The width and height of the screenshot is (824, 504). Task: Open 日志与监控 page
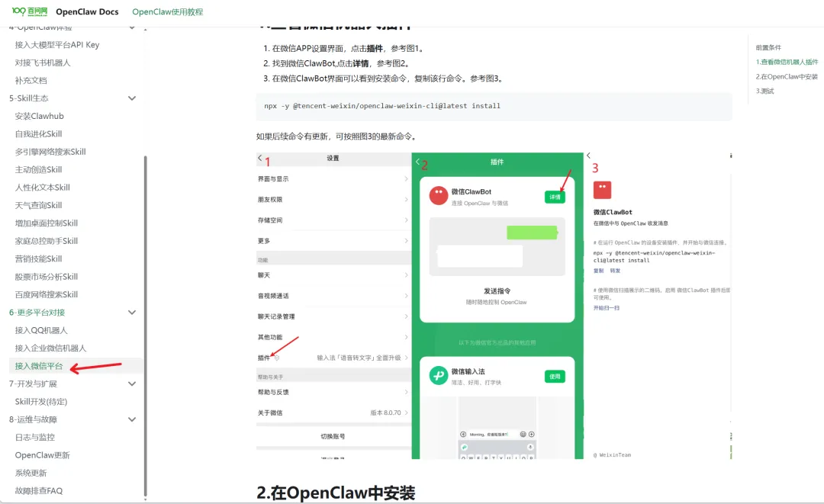(34, 438)
